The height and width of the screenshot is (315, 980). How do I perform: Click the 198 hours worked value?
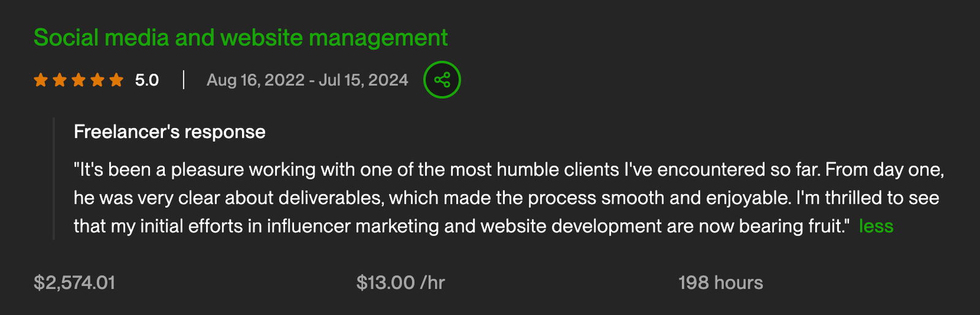720,283
